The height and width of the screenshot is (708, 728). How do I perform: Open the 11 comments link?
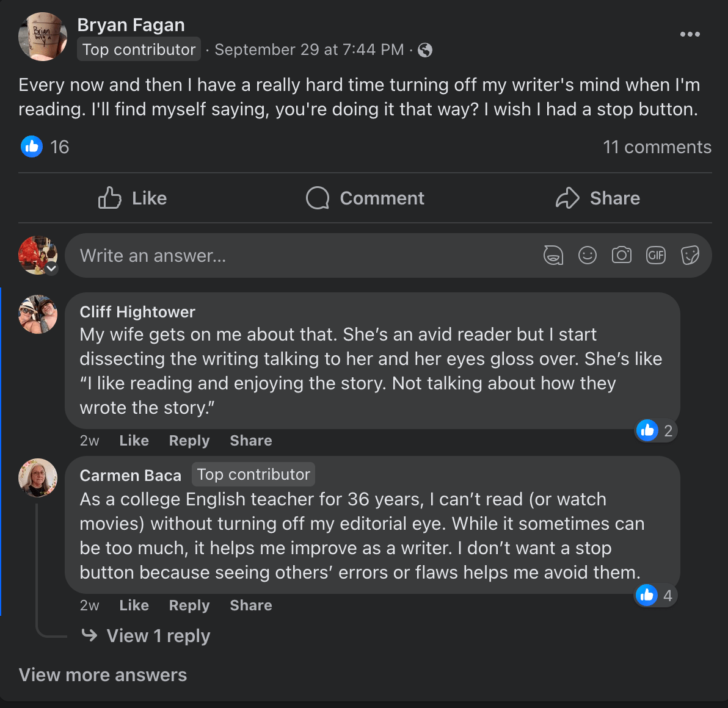(x=657, y=147)
